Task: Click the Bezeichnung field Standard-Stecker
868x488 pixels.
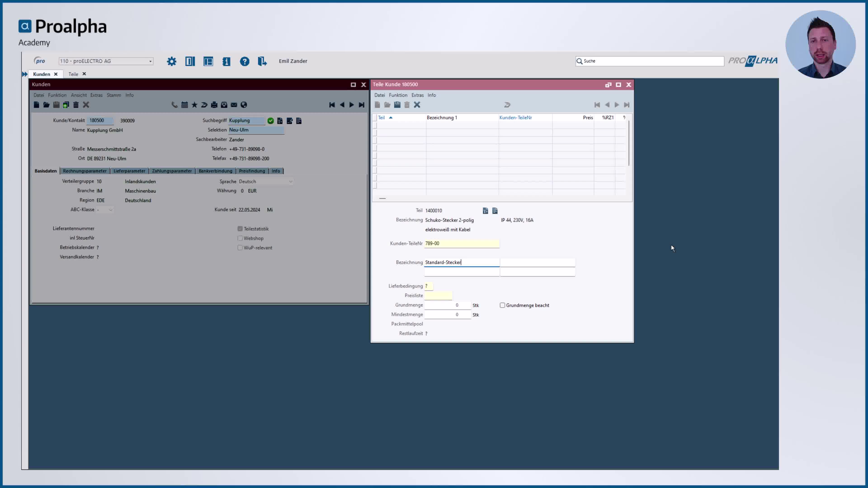Action: pyautogui.click(x=462, y=262)
